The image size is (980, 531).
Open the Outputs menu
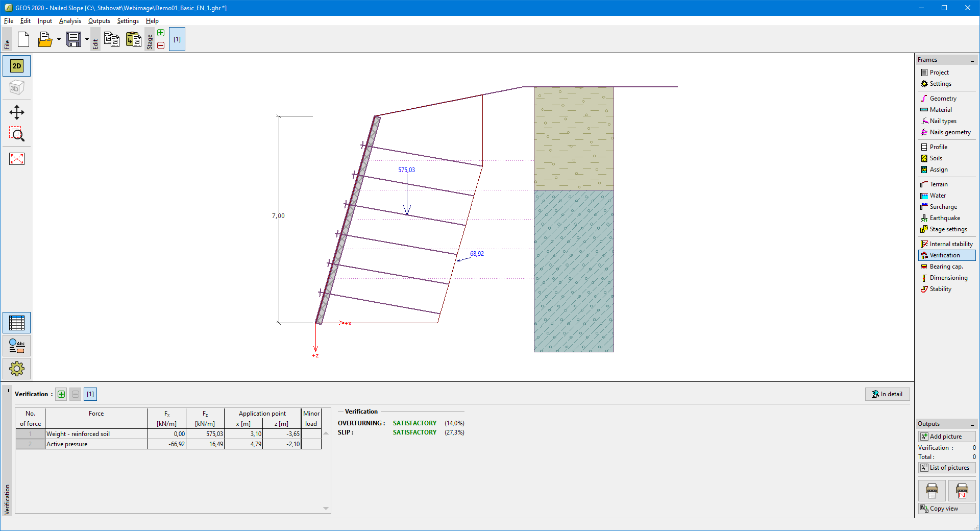coord(99,21)
